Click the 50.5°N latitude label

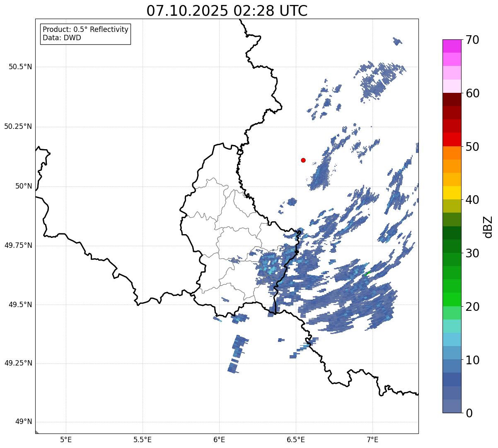pyautogui.click(x=20, y=67)
